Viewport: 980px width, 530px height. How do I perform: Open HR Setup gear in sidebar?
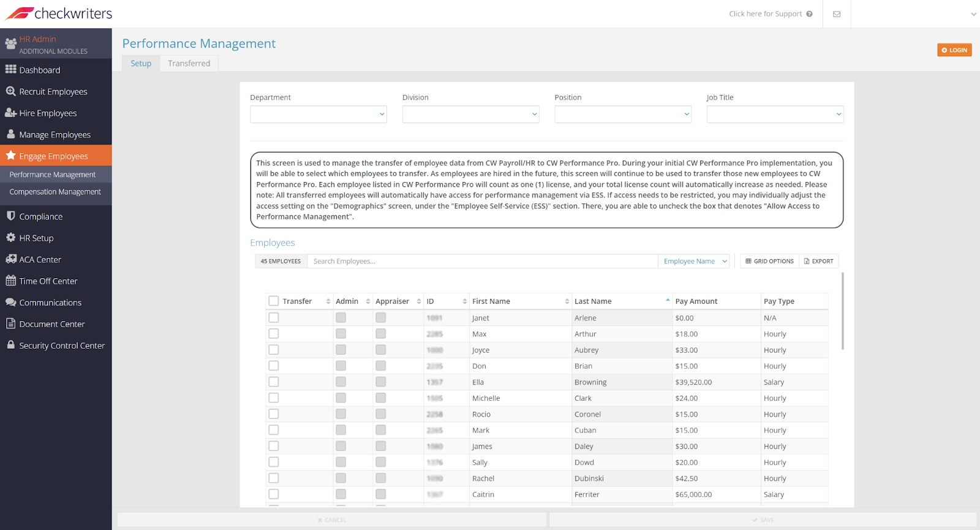point(36,238)
